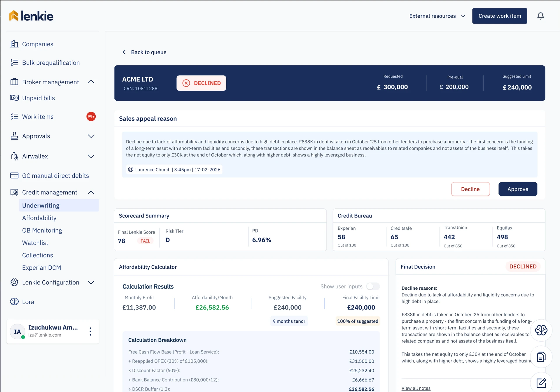Click Suggested Limit £240,000 in header

[517, 87]
